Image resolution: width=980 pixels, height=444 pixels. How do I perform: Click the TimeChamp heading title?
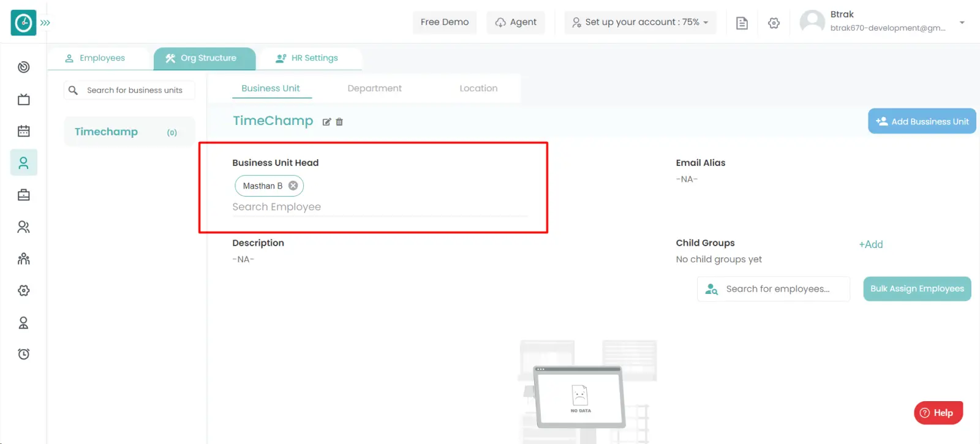(x=273, y=121)
